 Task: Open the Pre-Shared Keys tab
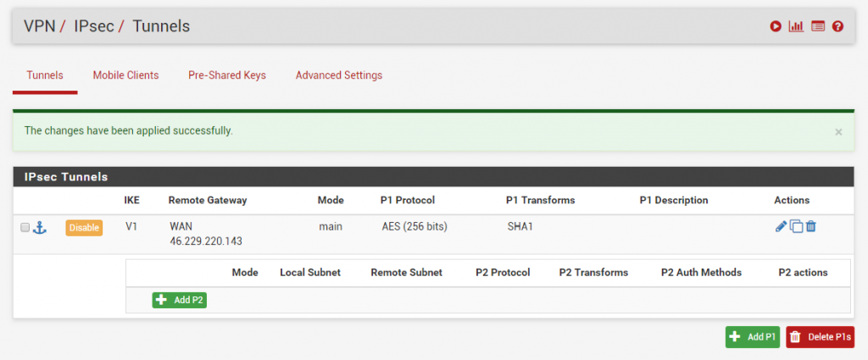pyautogui.click(x=227, y=75)
